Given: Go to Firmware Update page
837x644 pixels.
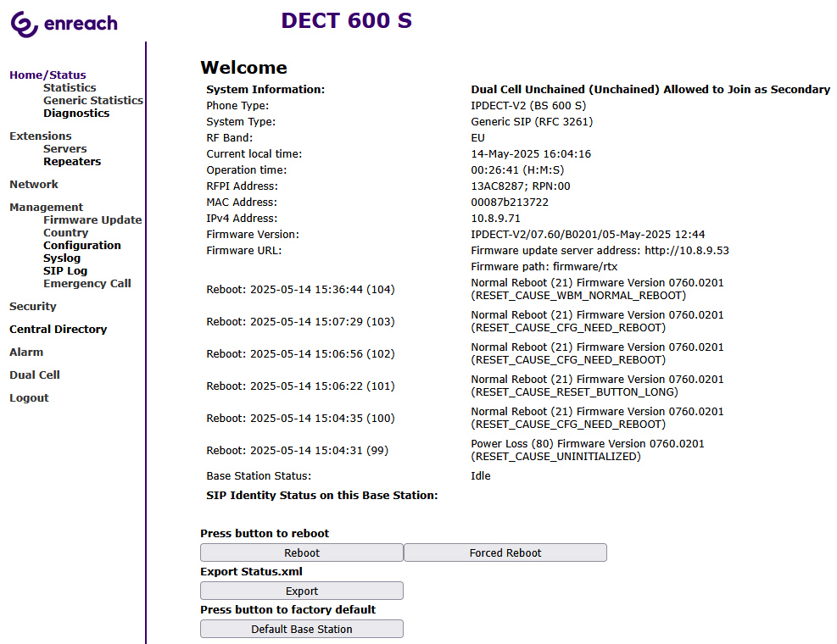Looking at the screenshot, I should coord(92,220).
